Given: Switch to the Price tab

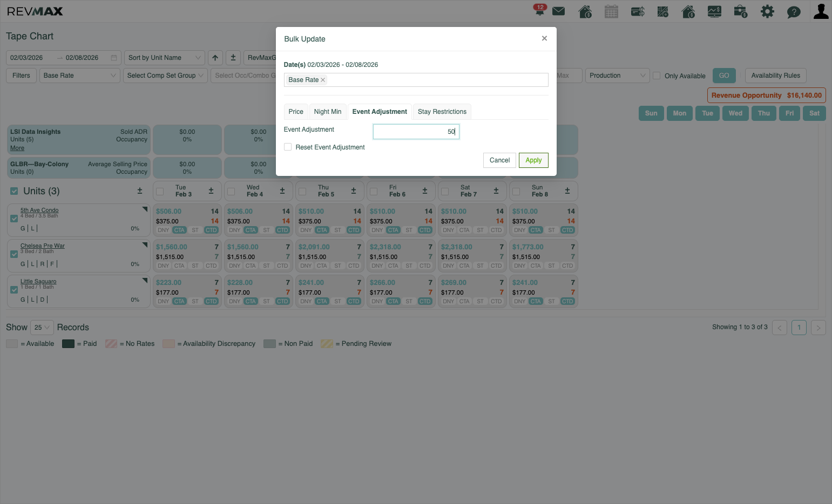Looking at the screenshot, I should tap(296, 112).
